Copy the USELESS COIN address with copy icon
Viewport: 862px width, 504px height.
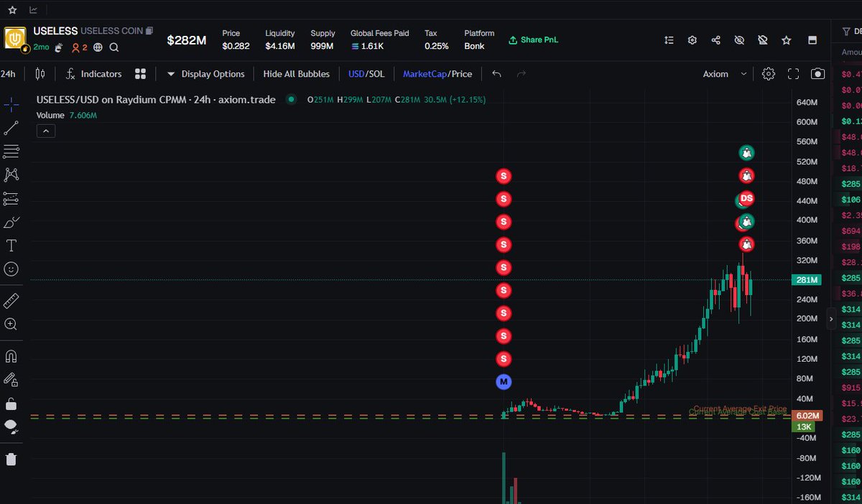pos(149,31)
